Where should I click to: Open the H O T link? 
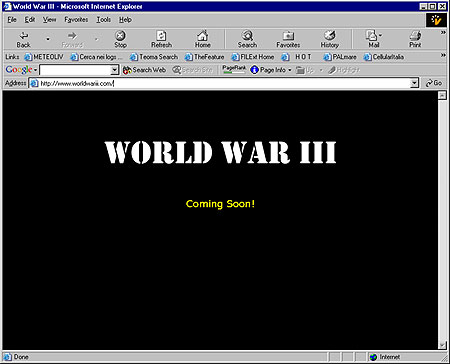click(296, 57)
